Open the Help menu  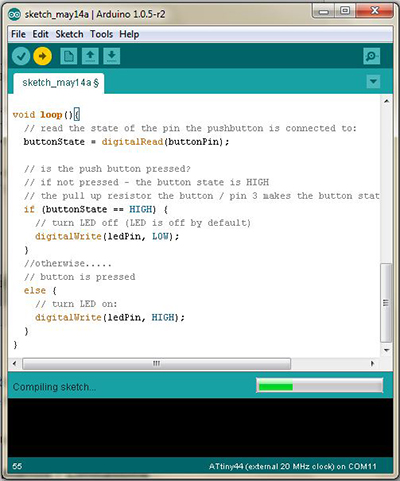click(x=129, y=34)
